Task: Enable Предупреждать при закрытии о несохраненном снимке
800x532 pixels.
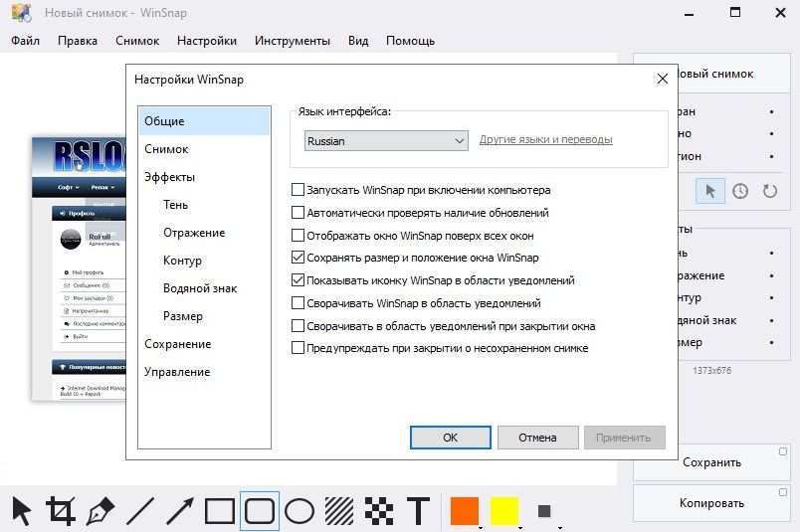Action: [298, 348]
